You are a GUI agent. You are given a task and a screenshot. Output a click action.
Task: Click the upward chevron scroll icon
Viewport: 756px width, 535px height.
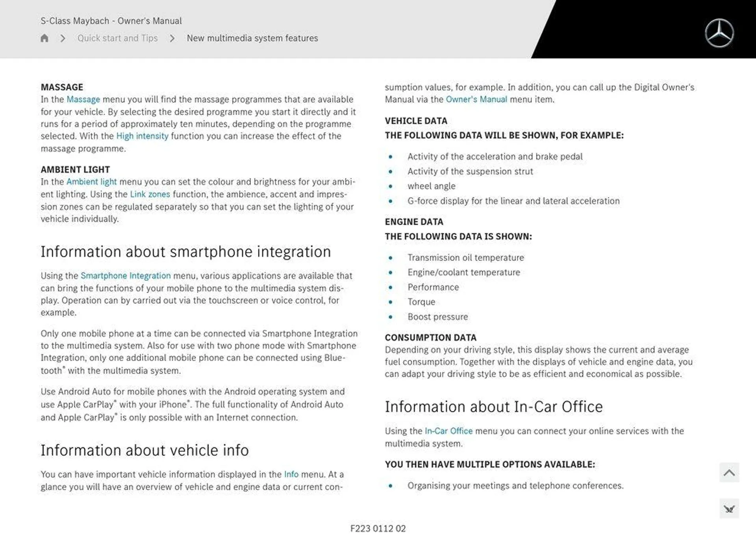[729, 473]
